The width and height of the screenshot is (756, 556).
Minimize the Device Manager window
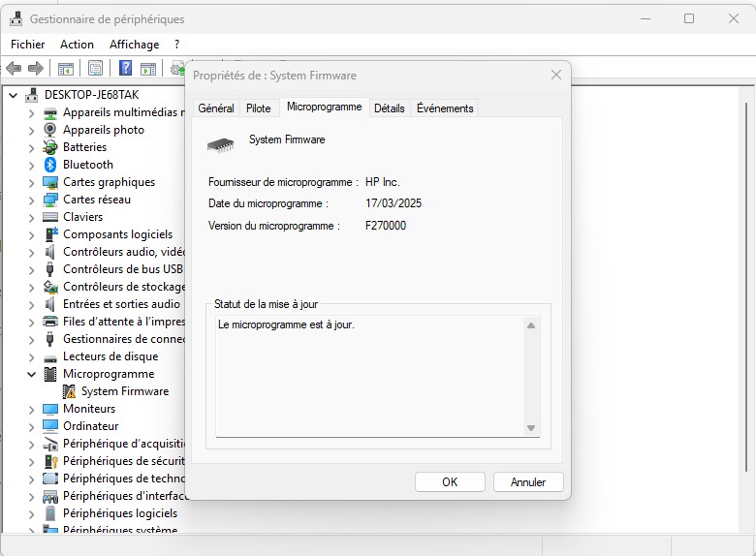point(646,18)
